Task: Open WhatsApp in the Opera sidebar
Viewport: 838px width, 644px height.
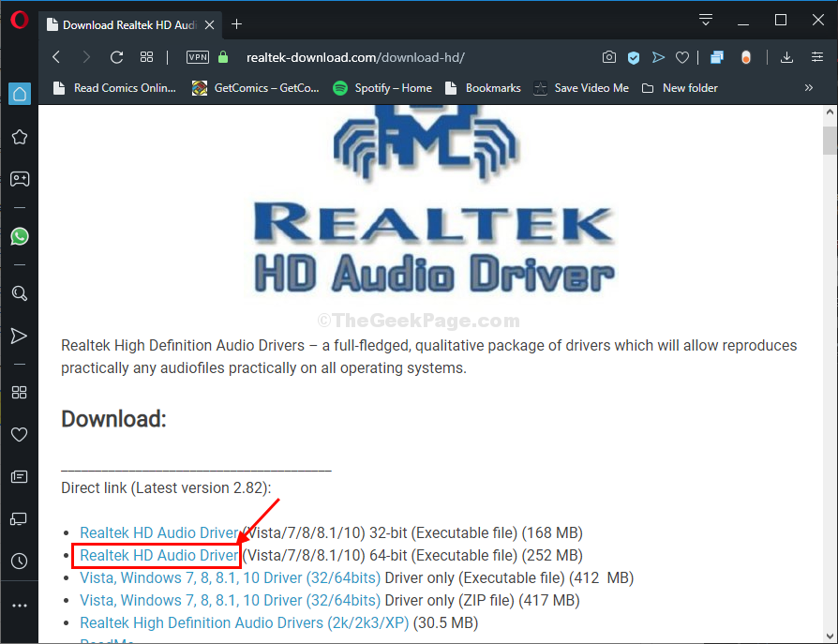Action: coord(19,236)
